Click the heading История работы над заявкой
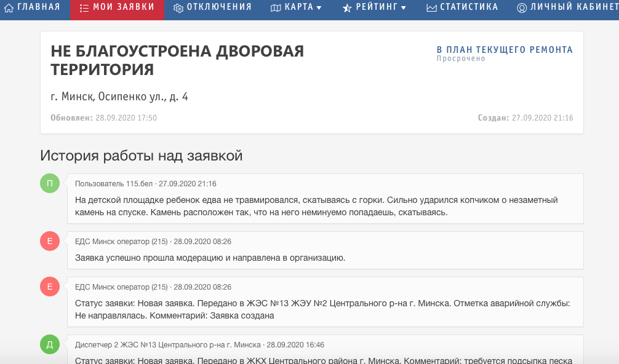Image resolution: width=619 pixels, height=364 pixels. [x=141, y=156]
